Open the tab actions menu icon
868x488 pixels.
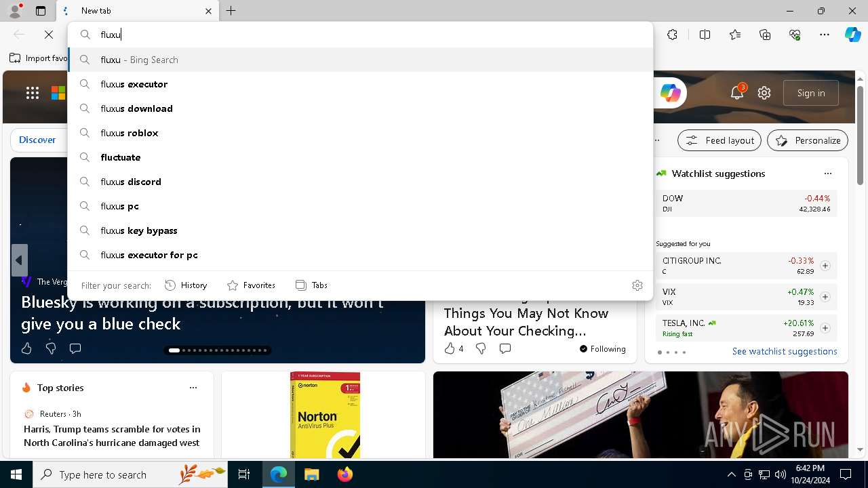(x=41, y=11)
